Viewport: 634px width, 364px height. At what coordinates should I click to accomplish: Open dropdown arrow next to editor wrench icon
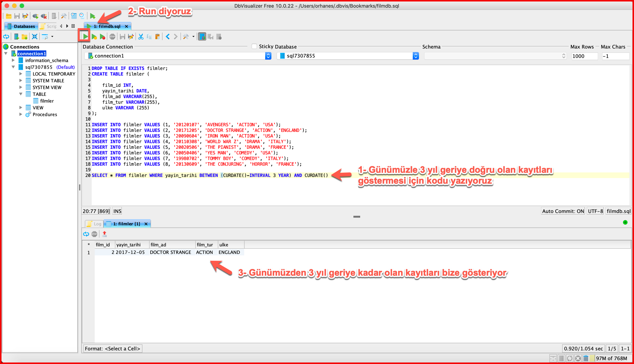tap(193, 36)
